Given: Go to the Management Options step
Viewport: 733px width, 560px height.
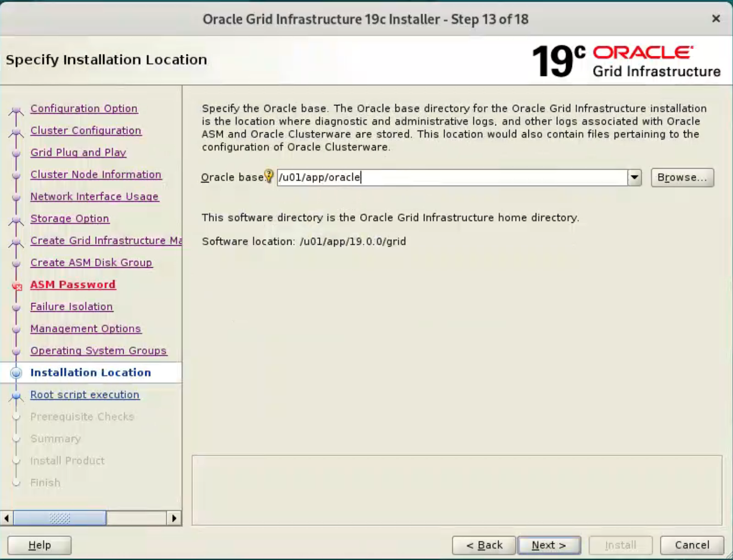Looking at the screenshot, I should click(x=86, y=329).
